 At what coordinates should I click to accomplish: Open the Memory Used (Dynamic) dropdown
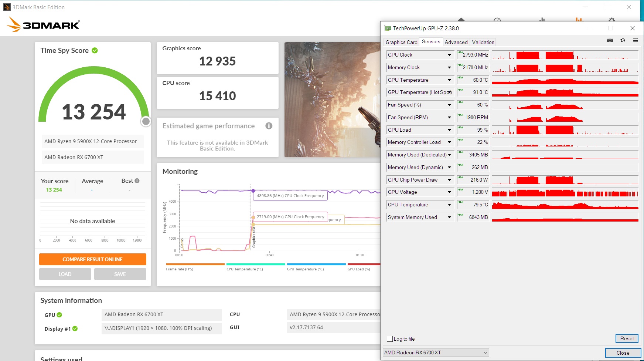[x=449, y=167]
